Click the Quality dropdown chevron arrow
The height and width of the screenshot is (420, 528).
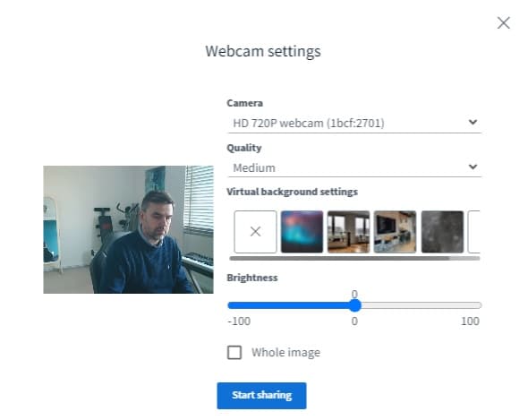[473, 167]
